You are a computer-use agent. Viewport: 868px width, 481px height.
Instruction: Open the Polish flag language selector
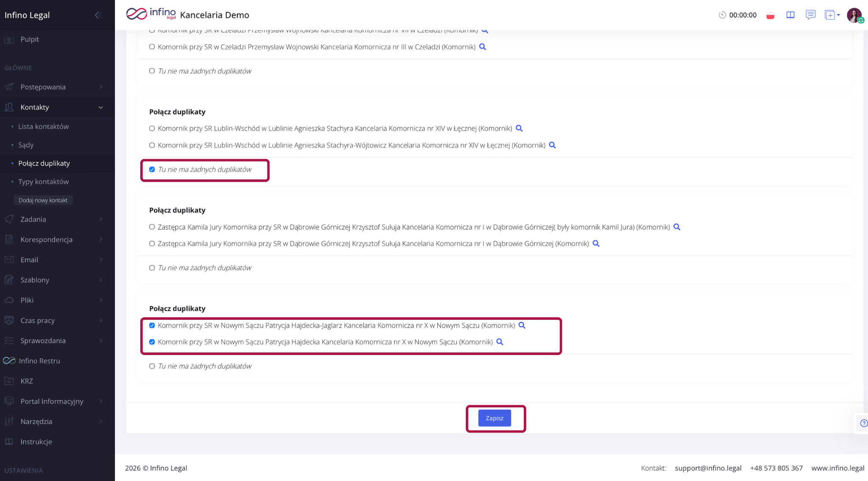[770, 15]
